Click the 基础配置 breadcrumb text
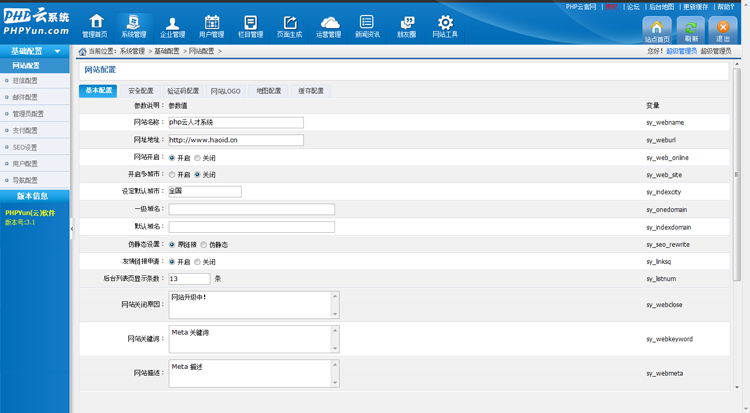The width and height of the screenshot is (750, 413). tap(166, 51)
